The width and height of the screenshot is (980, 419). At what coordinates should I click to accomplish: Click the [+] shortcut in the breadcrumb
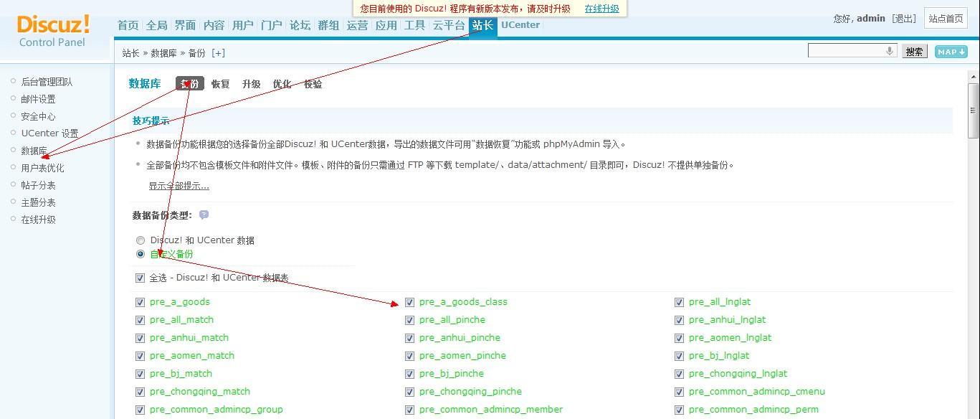[x=218, y=52]
